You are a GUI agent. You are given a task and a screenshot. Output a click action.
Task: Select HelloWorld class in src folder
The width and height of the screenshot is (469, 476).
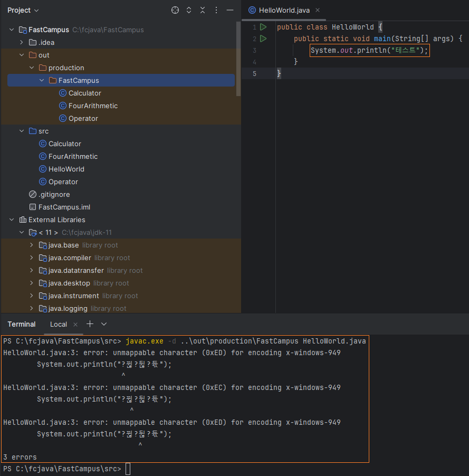(61, 169)
